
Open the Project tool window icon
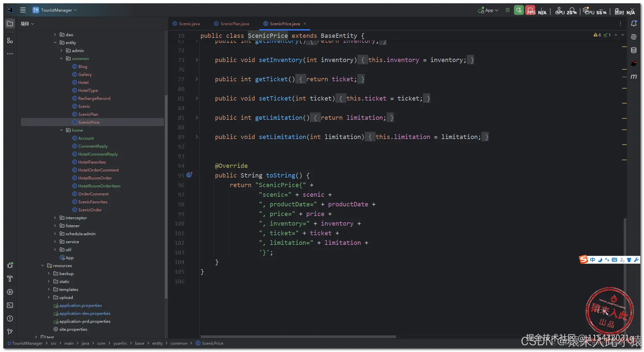click(x=10, y=24)
